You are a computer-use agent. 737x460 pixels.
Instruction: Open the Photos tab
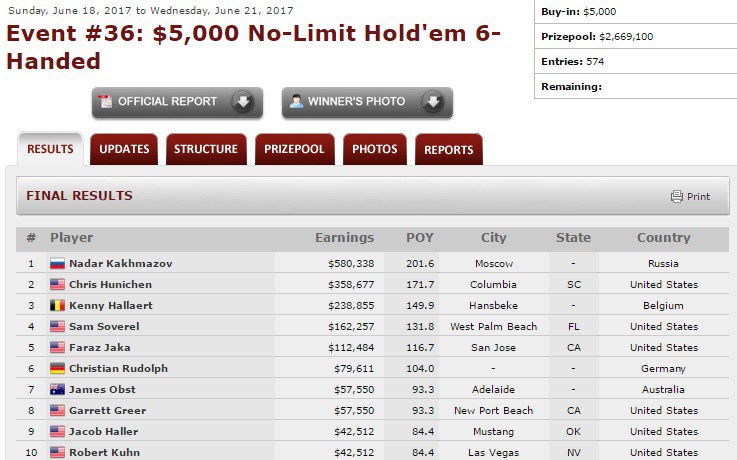click(x=374, y=150)
